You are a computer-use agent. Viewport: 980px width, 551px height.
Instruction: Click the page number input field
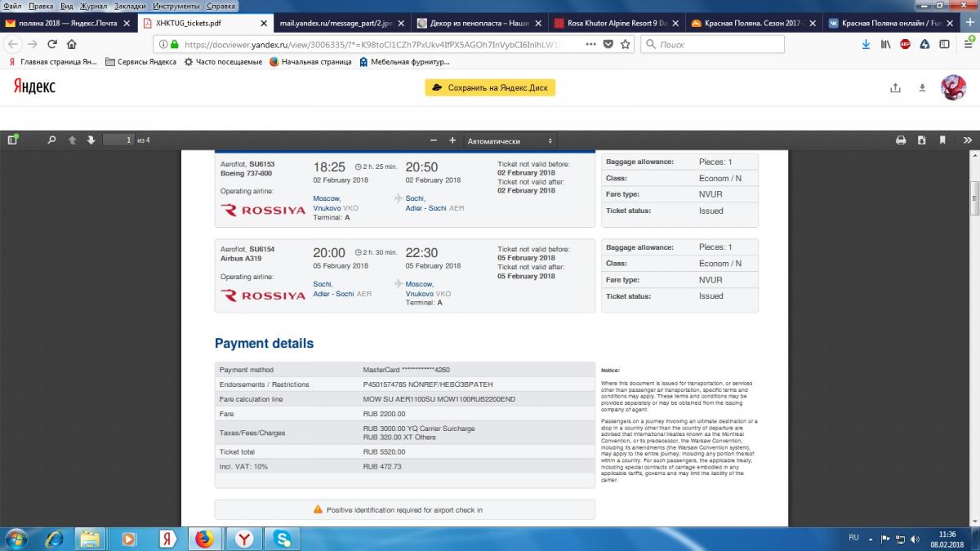pyautogui.click(x=118, y=140)
